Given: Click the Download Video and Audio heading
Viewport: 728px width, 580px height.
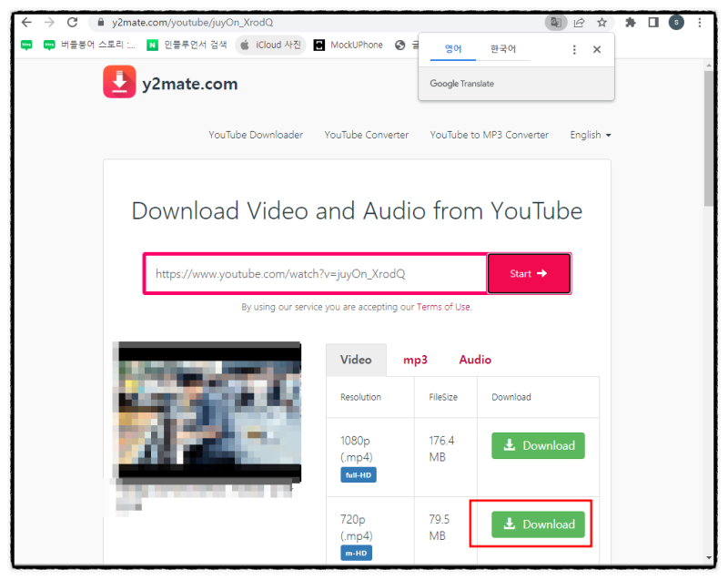Looking at the screenshot, I should [357, 211].
